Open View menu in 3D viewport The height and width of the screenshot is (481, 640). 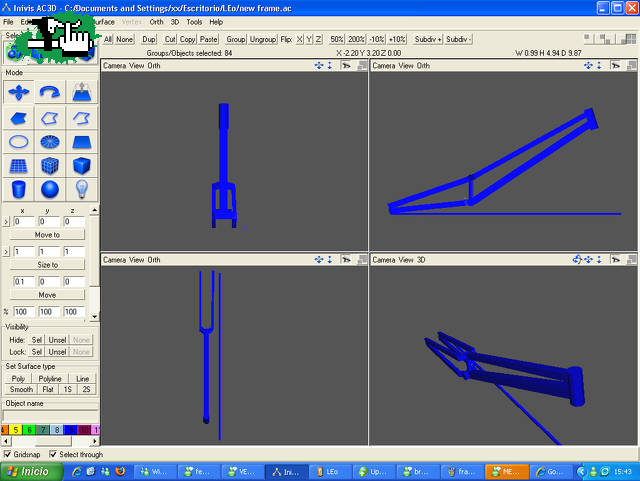click(x=405, y=260)
